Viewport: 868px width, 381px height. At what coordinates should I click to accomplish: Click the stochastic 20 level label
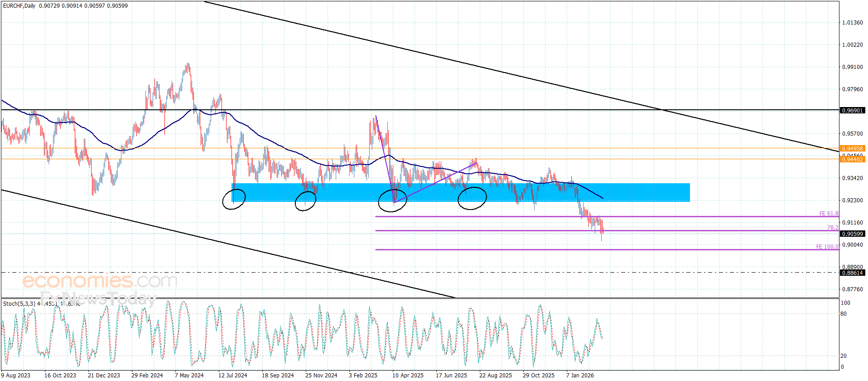tap(844, 356)
